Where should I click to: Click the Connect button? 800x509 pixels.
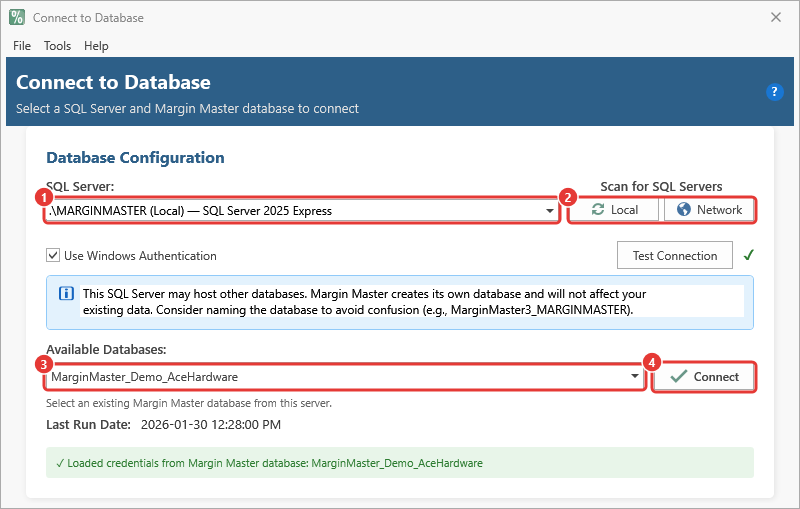704,377
